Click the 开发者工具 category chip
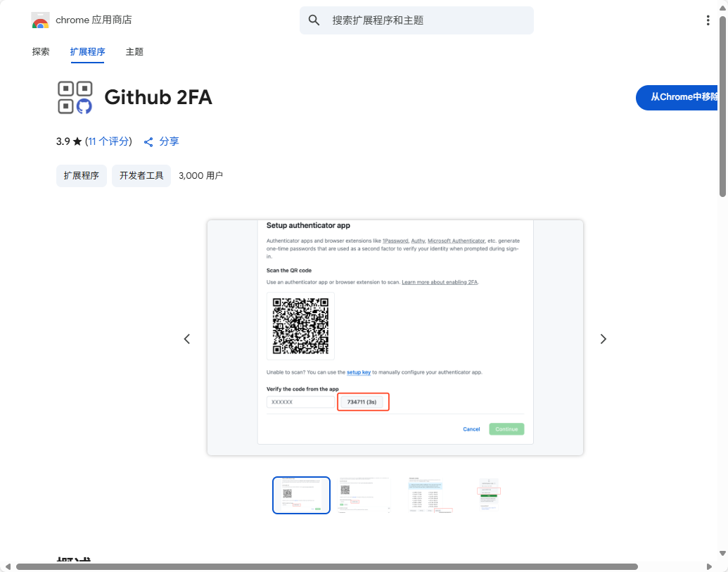The image size is (728, 572). point(141,176)
